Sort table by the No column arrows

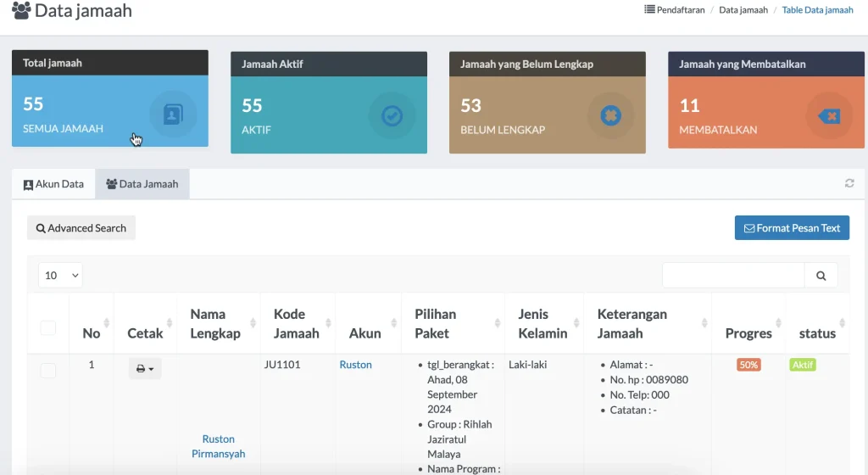coord(106,323)
